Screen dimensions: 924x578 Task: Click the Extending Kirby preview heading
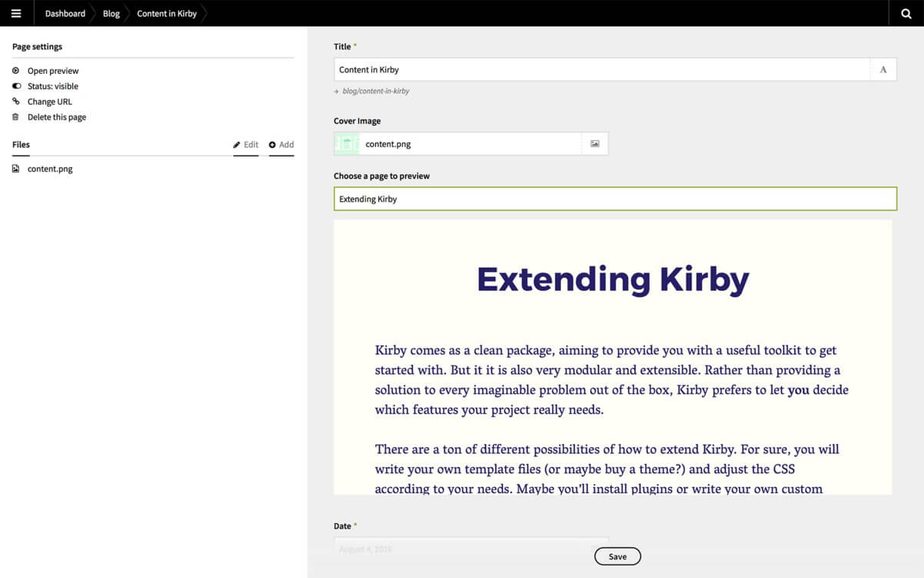coord(612,279)
